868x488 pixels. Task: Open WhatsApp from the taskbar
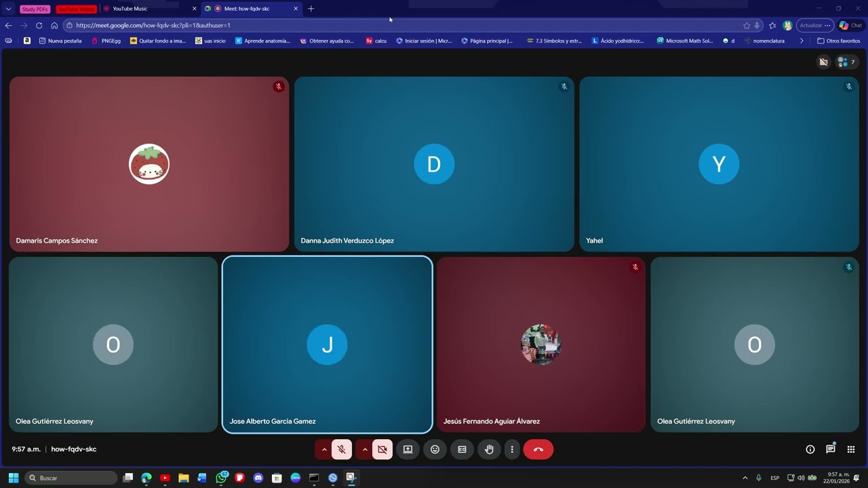pos(221,478)
